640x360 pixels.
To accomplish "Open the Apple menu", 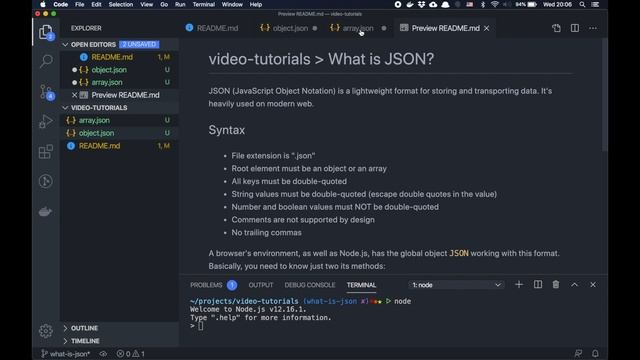I will pos(42,4).
